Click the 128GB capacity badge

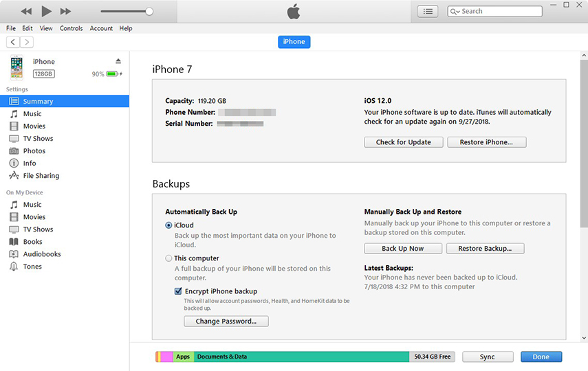click(x=44, y=74)
